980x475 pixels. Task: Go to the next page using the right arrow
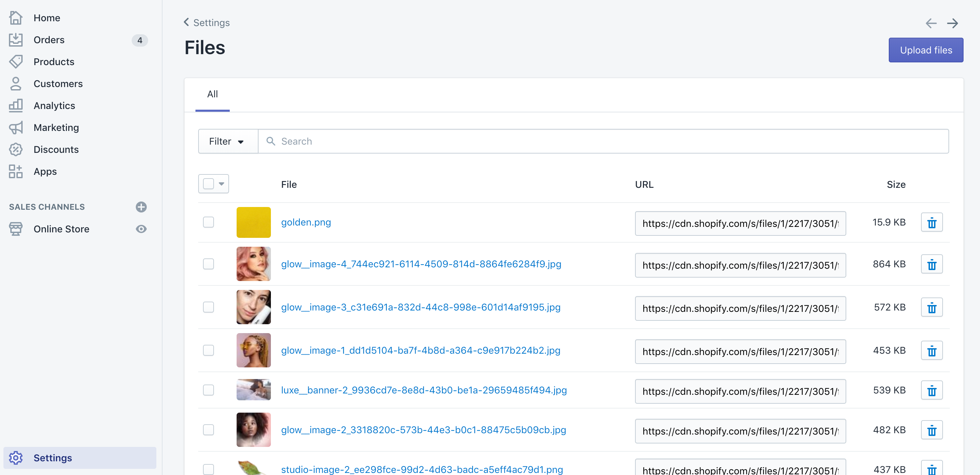pyautogui.click(x=952, y=24)
